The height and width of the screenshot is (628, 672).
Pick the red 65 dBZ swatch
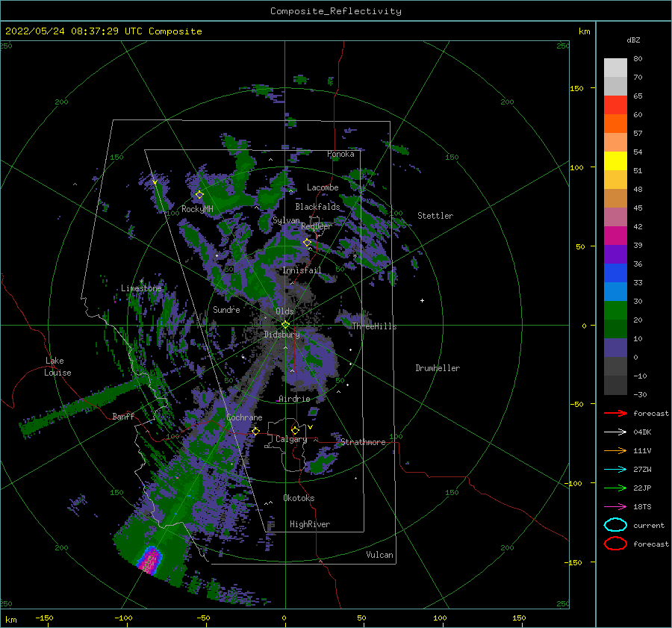pyautogui.click(x=615, y=105)
